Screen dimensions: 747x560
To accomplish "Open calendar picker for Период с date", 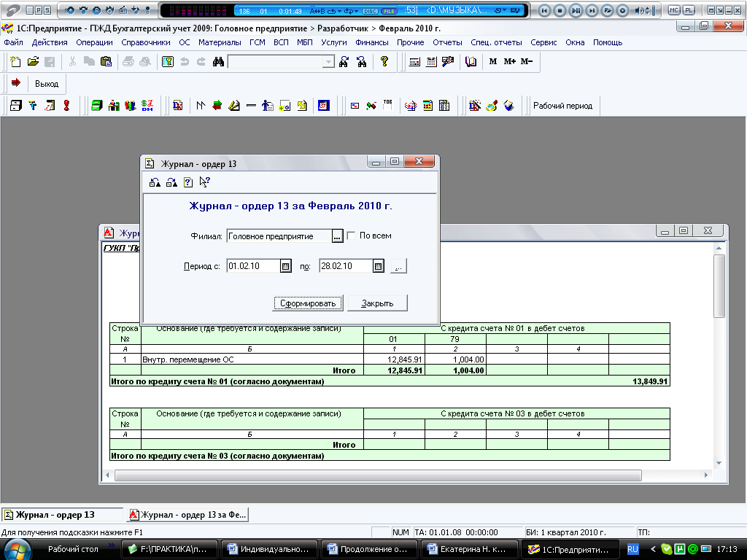I will tap(285, 266).
